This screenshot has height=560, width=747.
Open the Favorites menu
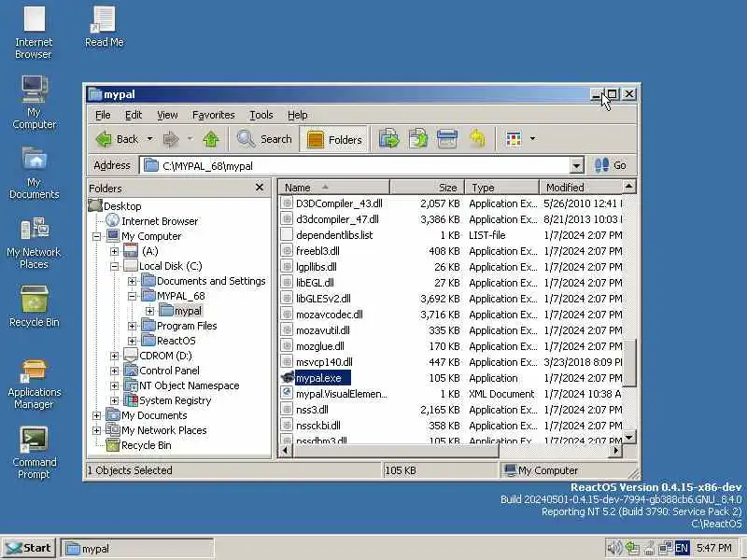click(214, 115)
